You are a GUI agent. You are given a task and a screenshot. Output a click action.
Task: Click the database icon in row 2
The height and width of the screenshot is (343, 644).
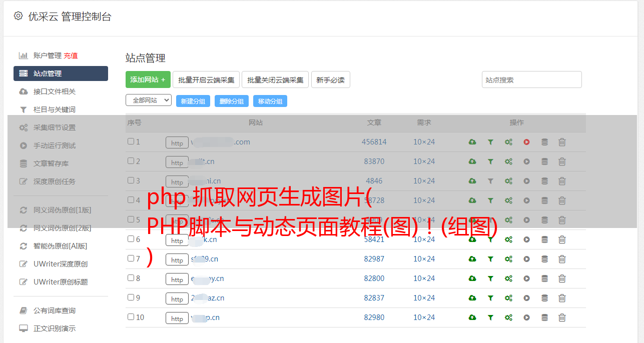click(x=544, y=161)
